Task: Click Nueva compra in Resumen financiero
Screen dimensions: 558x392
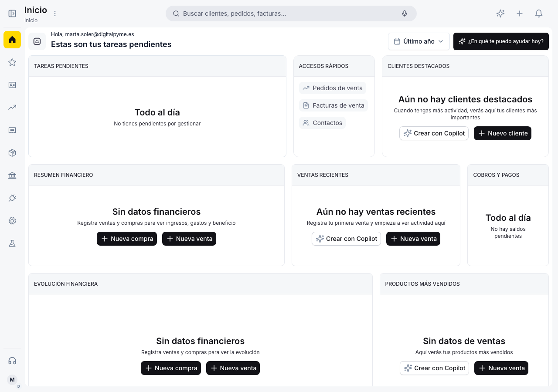Action: (x=127, y=239)
